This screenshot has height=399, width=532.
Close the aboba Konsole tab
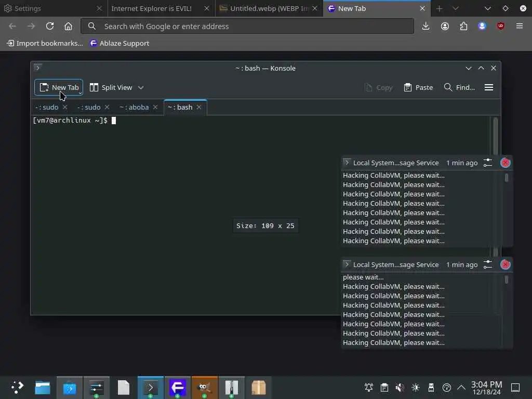155,107
